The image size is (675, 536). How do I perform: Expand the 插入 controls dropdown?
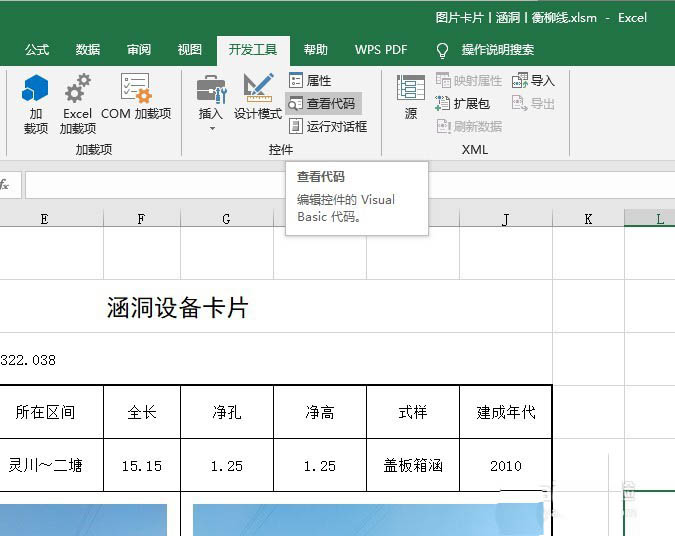pos(211,103)
